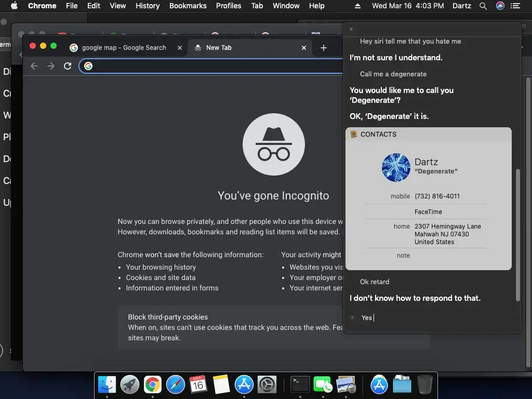532x399 pixels.
Task: Open the Downloads folder in the Dock
Action: click(x=402, y=385)
